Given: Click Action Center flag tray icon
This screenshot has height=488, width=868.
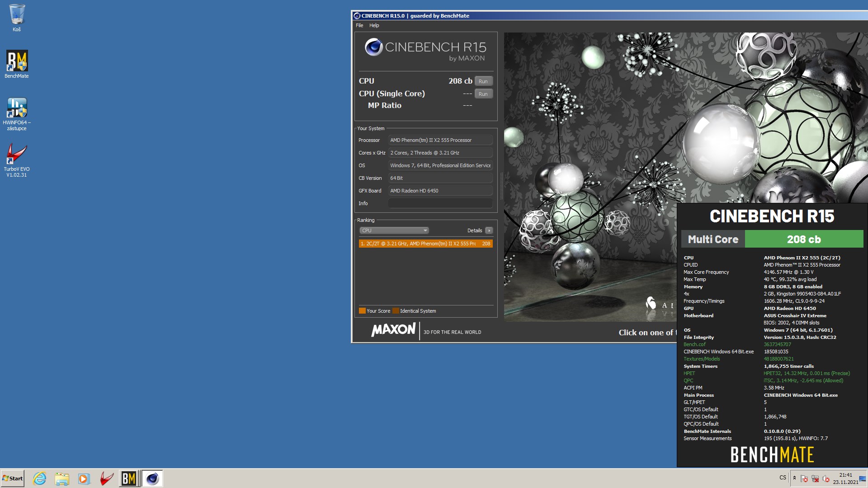Looking at the screenshot, I should coord(804,479).
